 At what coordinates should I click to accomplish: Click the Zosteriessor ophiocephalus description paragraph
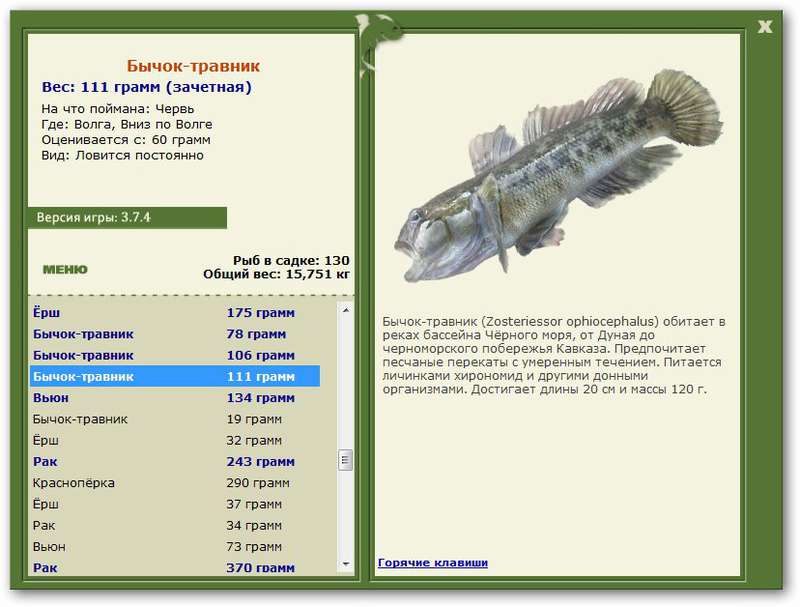(554, 356)
